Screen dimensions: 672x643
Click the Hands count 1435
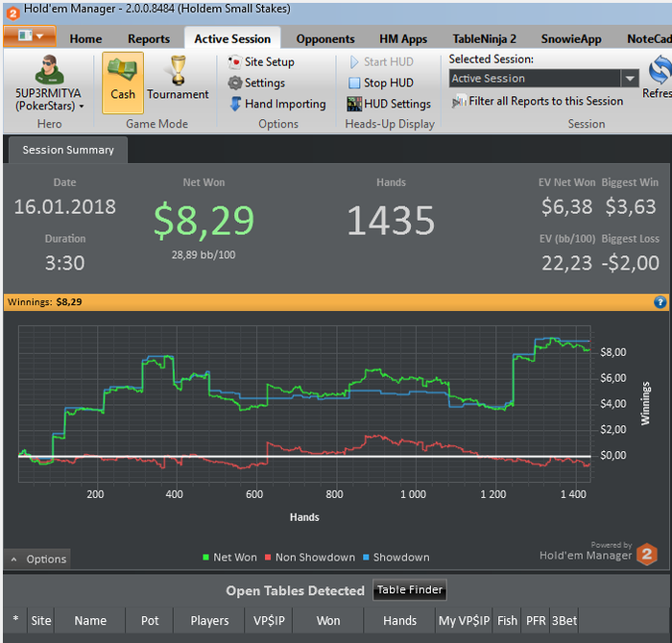[391, 221]
